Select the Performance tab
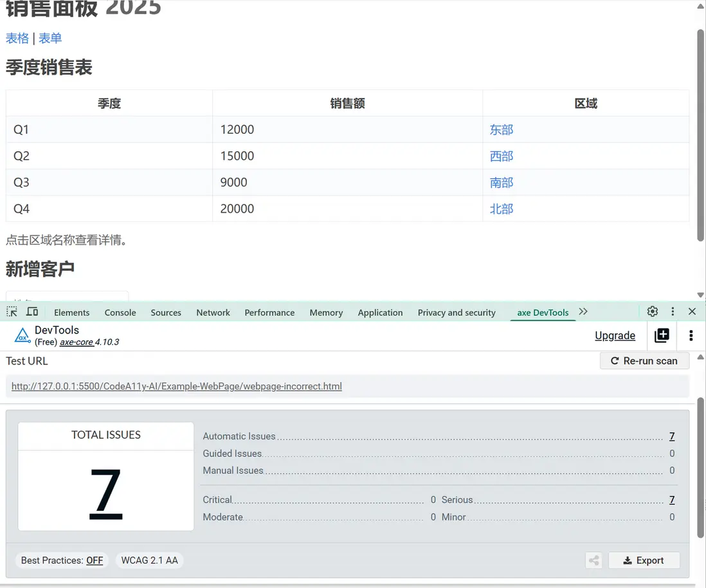The image size is (706, 588). click(269, 312)
